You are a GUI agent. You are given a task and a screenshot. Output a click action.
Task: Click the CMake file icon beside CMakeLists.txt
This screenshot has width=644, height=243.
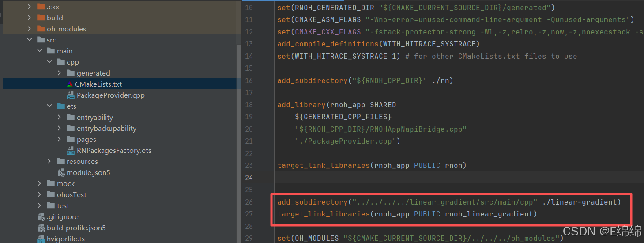[70, 84]
